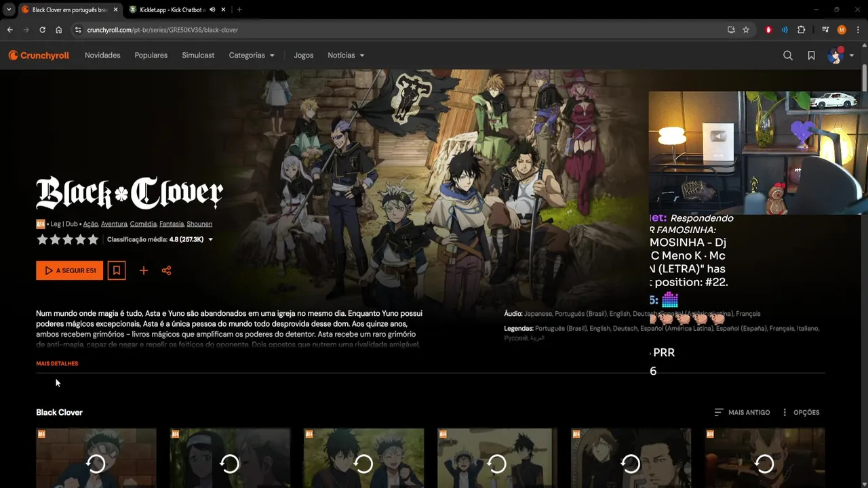The width and height of the screenshot is (868, 488).
Task: Click the URL address bar
Action: point(400,30)
